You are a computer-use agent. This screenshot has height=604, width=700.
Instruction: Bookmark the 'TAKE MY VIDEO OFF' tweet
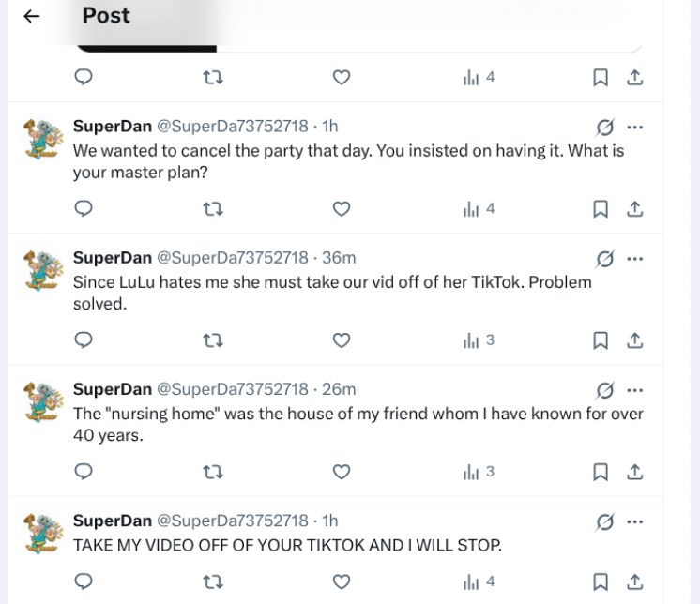coord(602,583)
